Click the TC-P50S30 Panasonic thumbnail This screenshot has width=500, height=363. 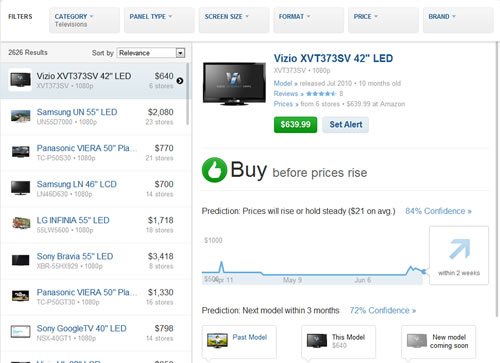pos(20,152)
